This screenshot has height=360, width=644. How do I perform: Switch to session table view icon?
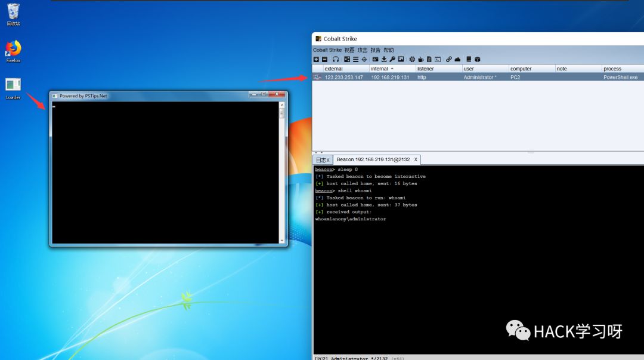coord(355,59)
